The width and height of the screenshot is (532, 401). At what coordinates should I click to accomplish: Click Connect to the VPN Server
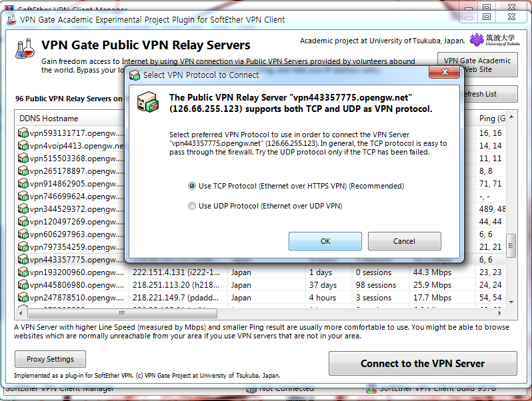click(x=423, y=364)
